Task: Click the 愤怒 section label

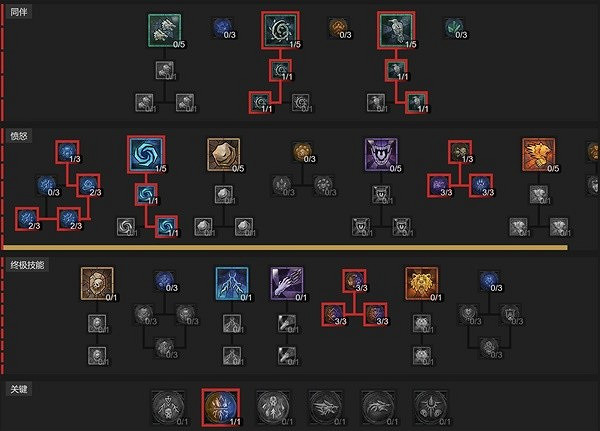Action: click(x=19, y=136)
